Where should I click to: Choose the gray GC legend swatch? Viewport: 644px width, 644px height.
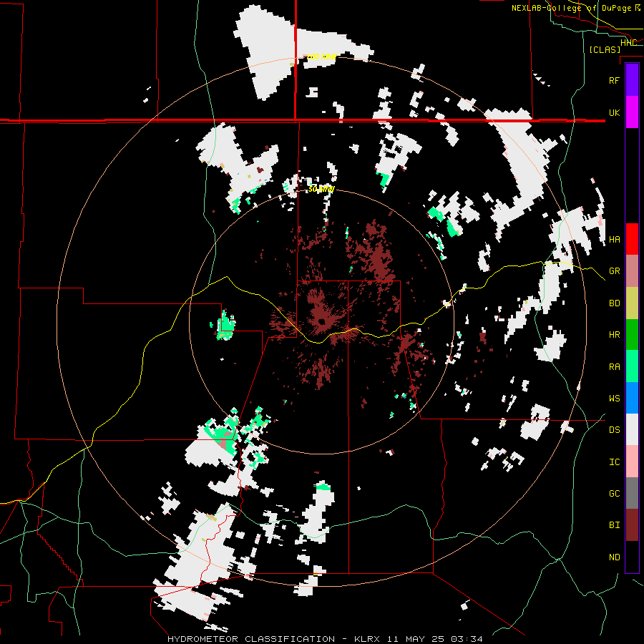(x=632, y=493)
